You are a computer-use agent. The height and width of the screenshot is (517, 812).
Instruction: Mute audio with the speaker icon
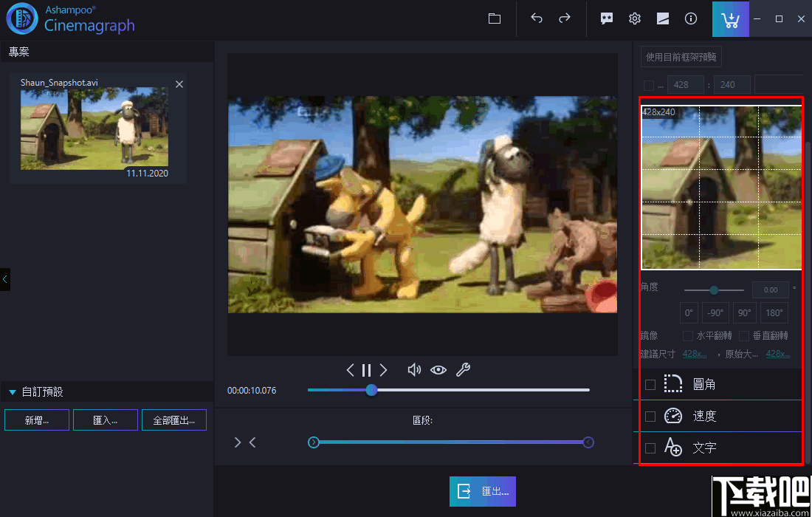pos(414,370)
